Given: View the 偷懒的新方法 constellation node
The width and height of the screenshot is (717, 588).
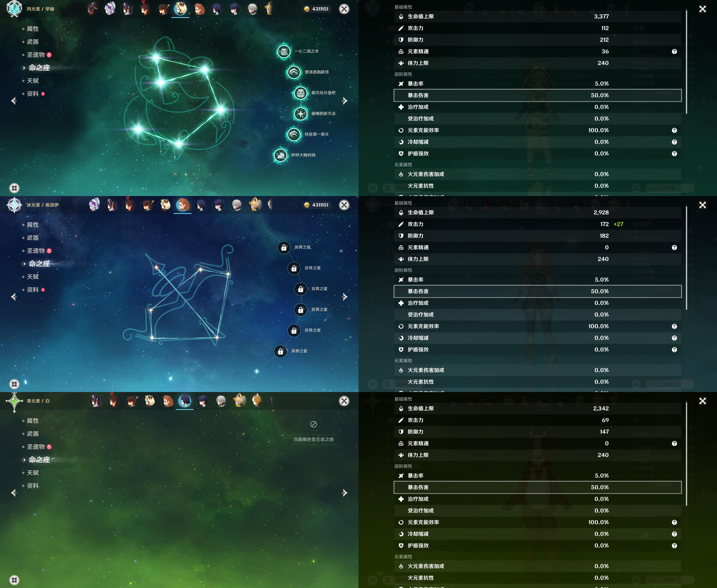Looking at the screenshot, I should coord(301,113).
